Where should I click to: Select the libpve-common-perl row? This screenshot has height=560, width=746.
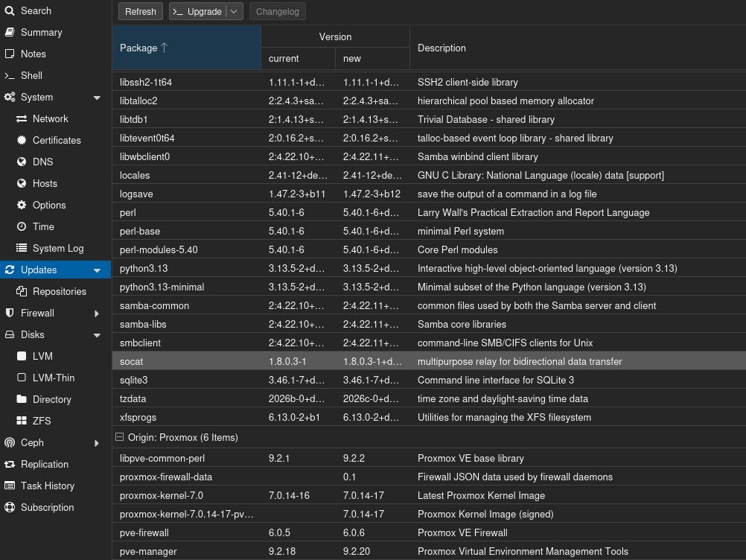point(429,458)
